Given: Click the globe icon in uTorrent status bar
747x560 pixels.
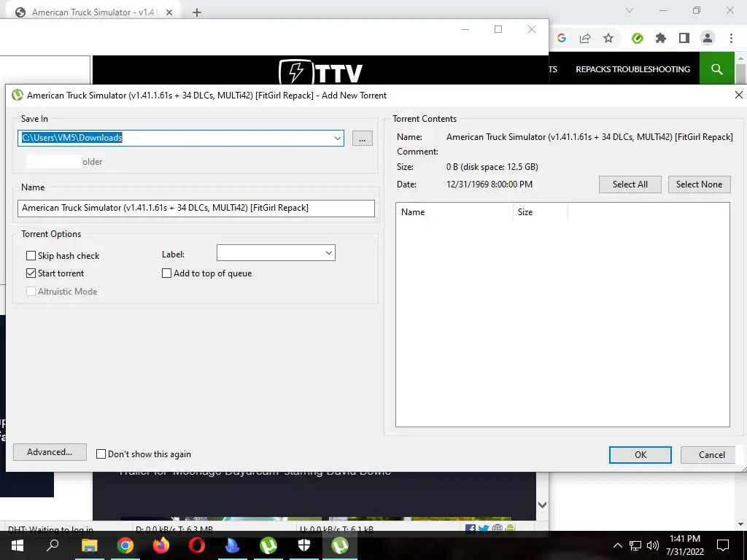Looking at the screenshot, I should [498, 528].
